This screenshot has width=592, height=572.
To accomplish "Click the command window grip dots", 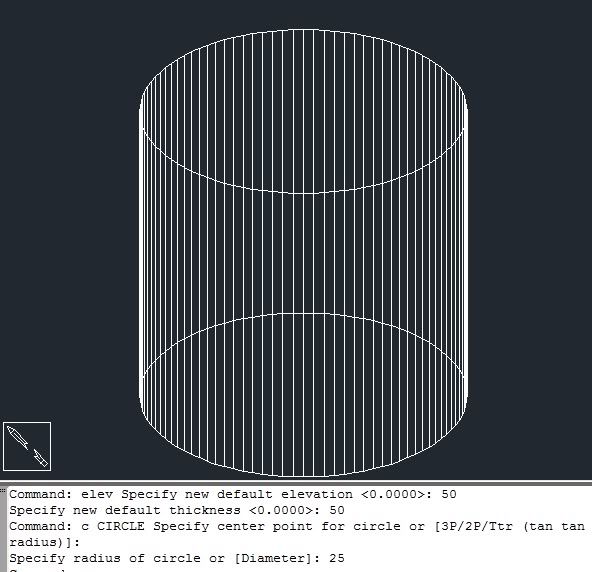I will [x=2, y=490].
